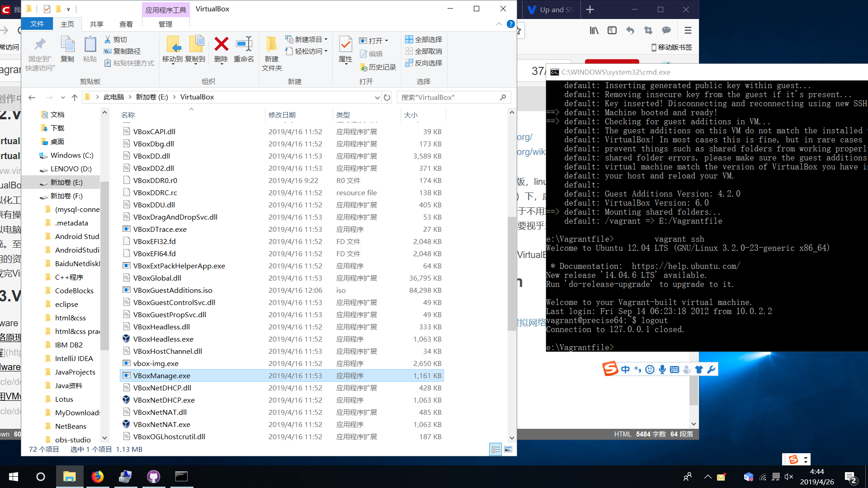
Task: Click the VBoxNetNAT.exe application icon
Action: click(126, 424)
